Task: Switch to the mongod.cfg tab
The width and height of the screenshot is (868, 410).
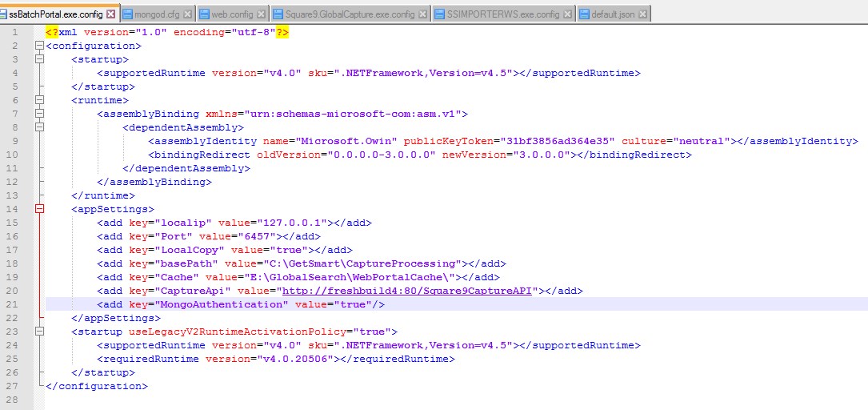Action: 156,14
